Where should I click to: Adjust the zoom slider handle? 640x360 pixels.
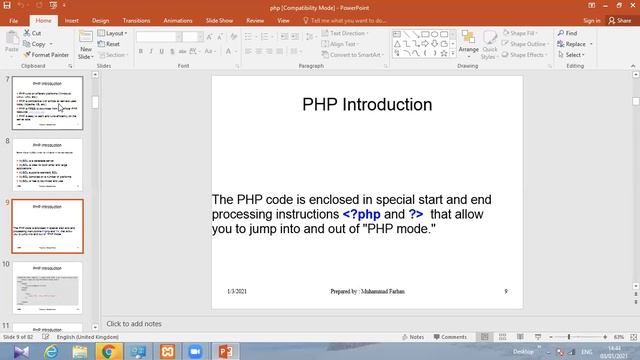[x=569, y=337]
